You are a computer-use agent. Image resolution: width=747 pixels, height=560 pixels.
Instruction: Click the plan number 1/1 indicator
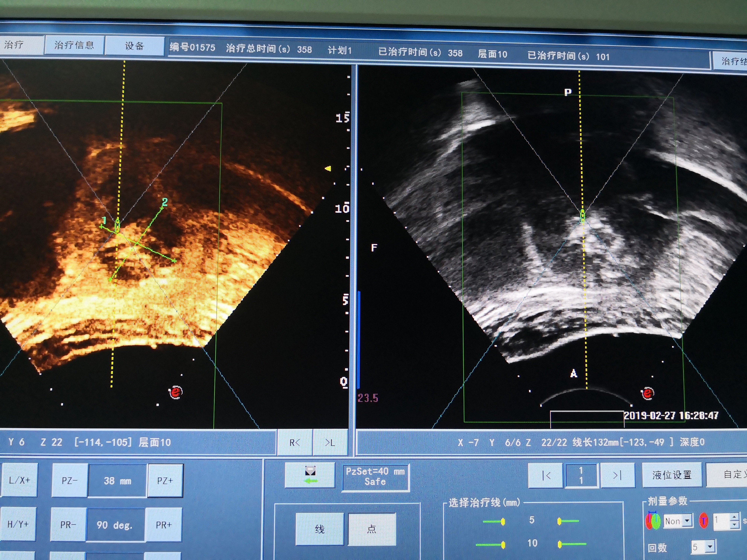(581, 475)
